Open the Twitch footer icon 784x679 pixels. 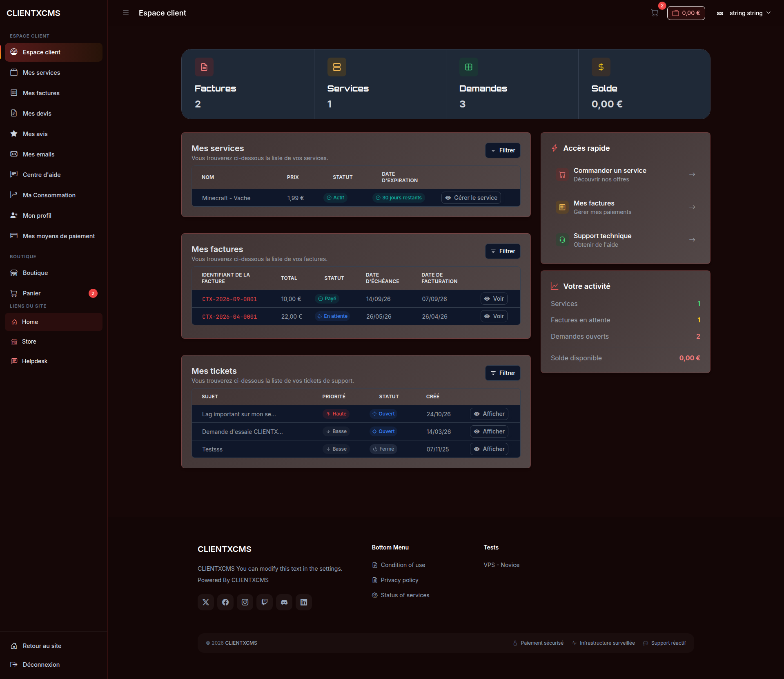click(x=265, y=602)
